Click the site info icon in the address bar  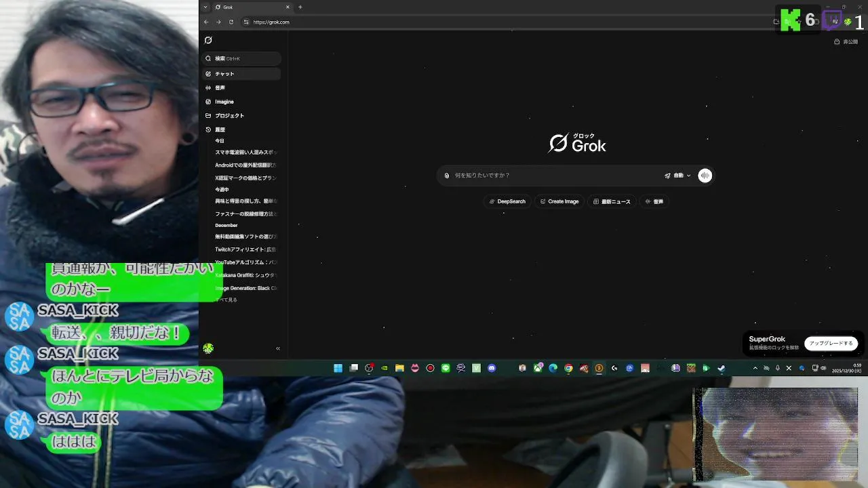[x=246, y=22]
